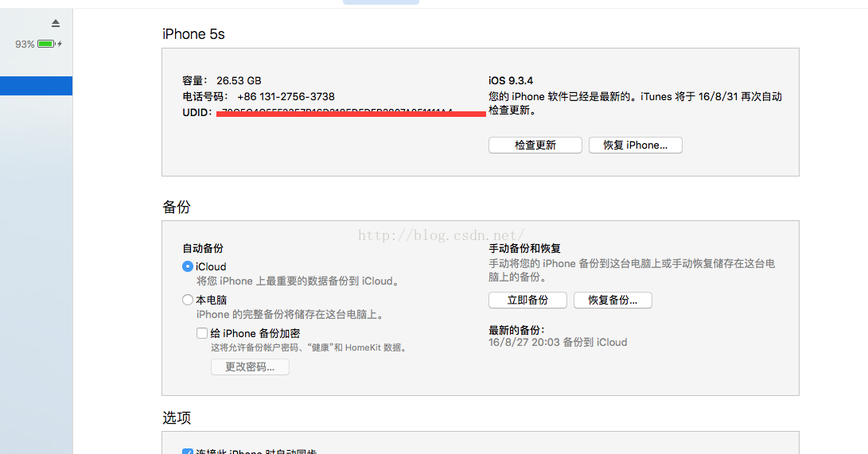Image resolution: width=868 pixels, height=454 pixels.
Task: Click the 更改密码... button
Action: coord(250,367)
